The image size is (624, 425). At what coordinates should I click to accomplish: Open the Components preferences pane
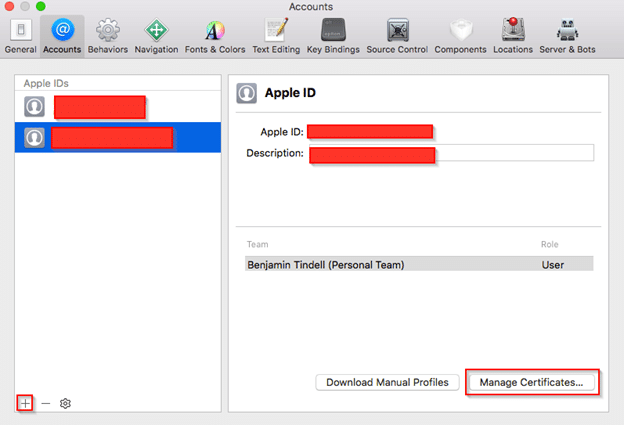pos(460,37)
